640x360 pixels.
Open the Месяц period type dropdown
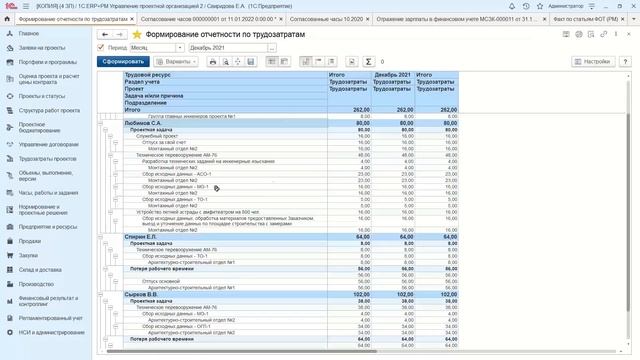point(180,48)
